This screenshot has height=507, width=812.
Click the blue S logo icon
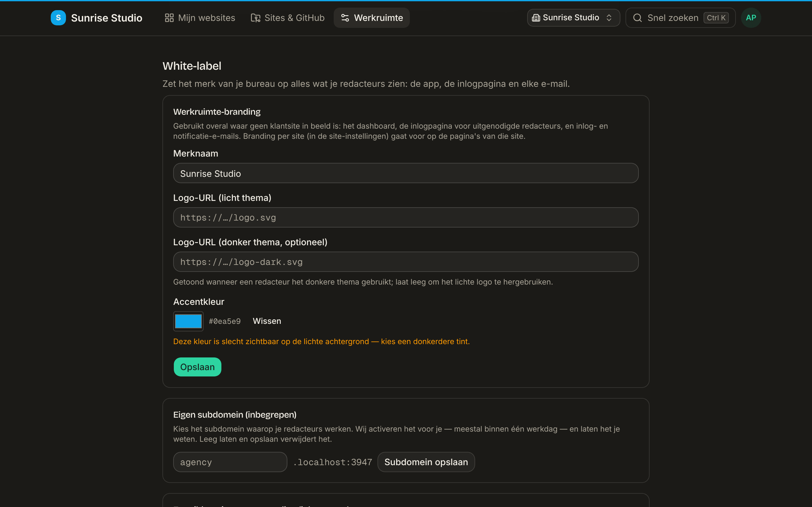coord(58,18)
